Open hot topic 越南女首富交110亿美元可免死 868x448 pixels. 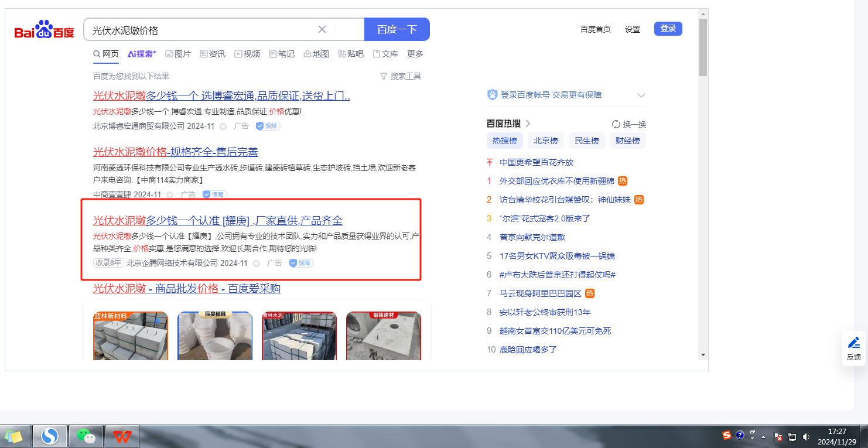click(x=555, y=331)
